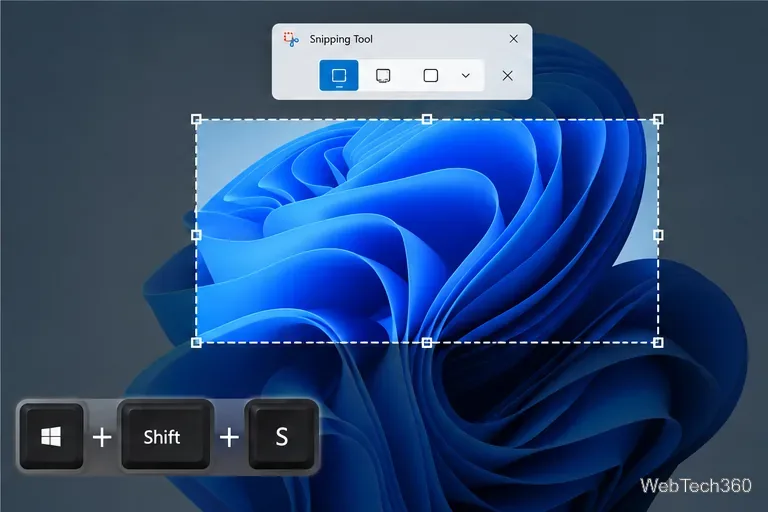Click the top-left selection handle
Viewport: 768px width, 512px height.
196,119
